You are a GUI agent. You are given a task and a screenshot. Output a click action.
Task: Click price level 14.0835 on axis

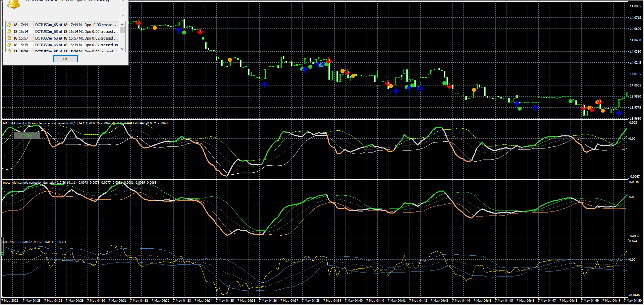pyautogui.click(x=635, y=6)
